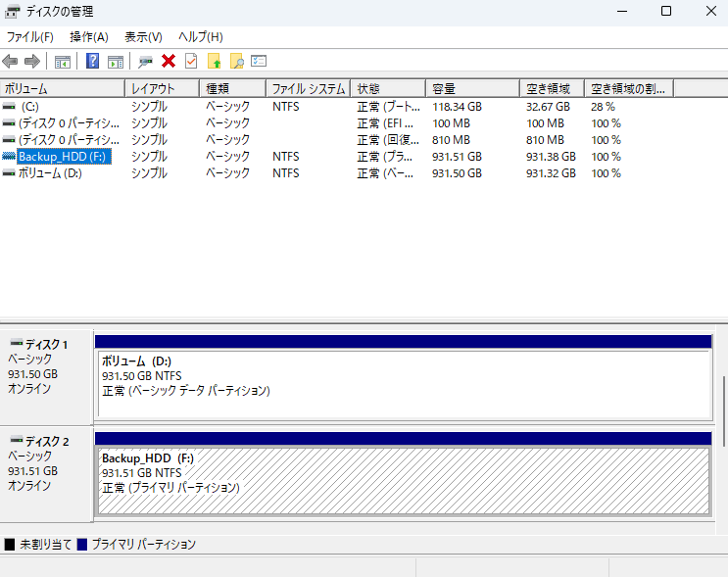728x577 pixels.
Task: Open the 表示(V) menu
Action: (x=143, y=37)
